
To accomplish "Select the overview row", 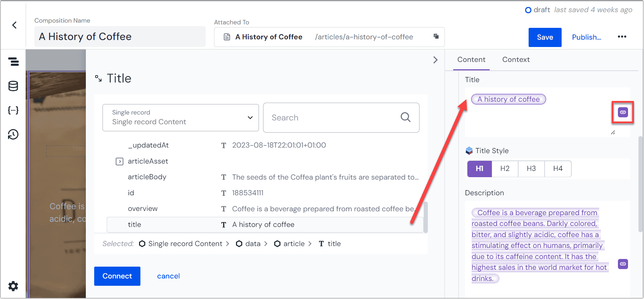I will 265,209.
